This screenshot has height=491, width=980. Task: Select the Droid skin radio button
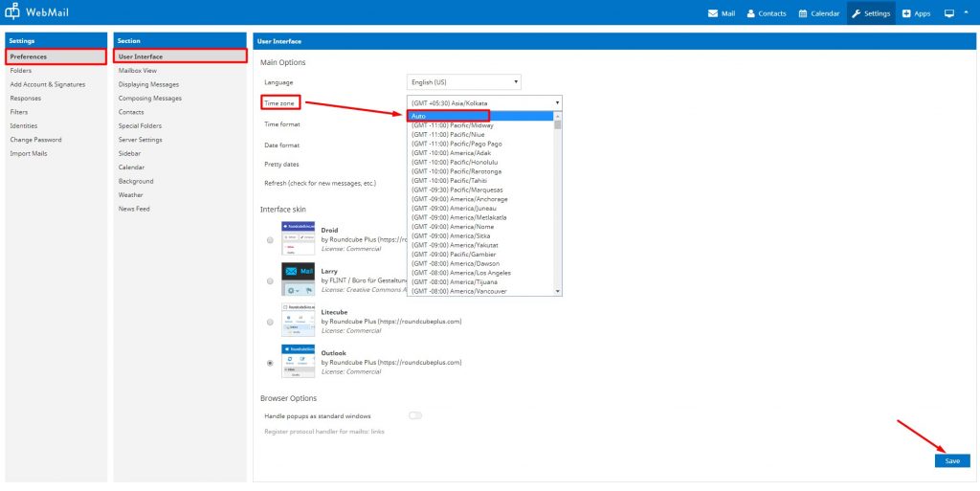(x=271, y=240)
